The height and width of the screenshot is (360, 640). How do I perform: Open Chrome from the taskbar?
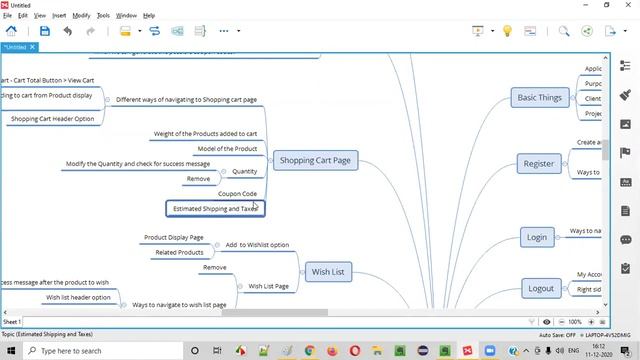coord(310,351)
